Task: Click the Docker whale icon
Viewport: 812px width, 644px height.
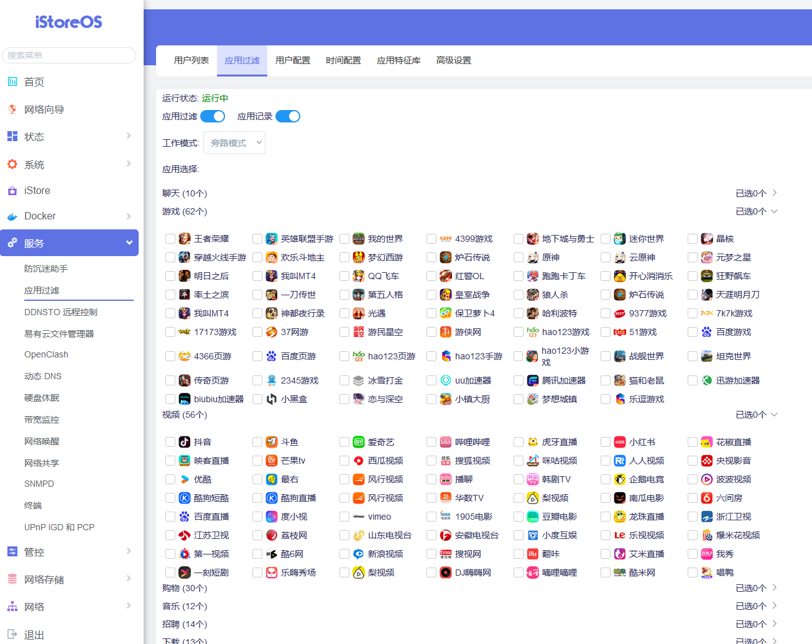Action: [12, 216]
